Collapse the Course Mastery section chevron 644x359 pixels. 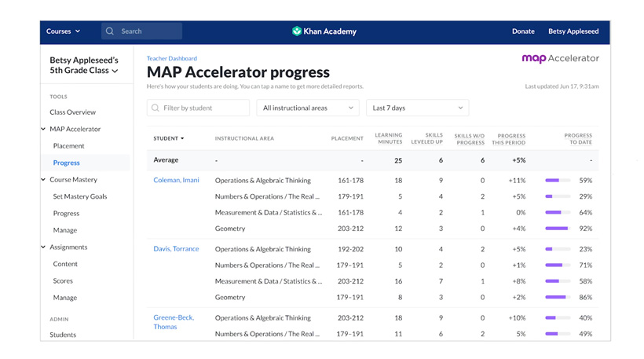43,179
